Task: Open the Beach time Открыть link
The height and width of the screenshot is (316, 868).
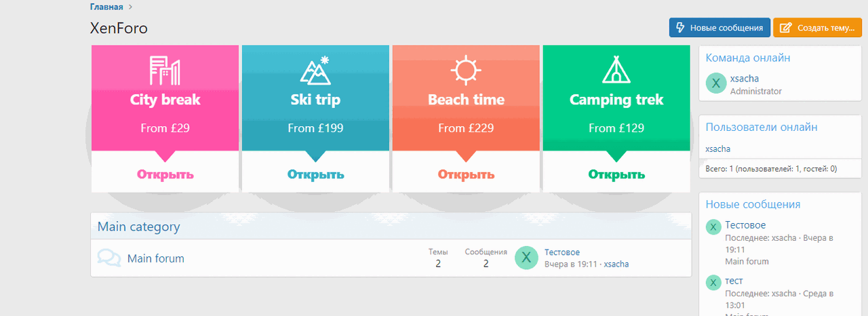Action: (x=466, y=174)
